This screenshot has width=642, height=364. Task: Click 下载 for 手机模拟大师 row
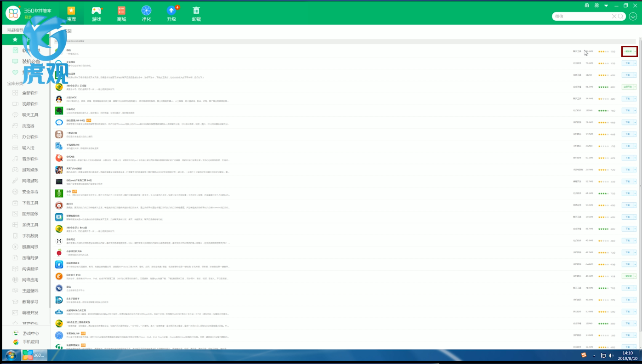pos(628,146)
